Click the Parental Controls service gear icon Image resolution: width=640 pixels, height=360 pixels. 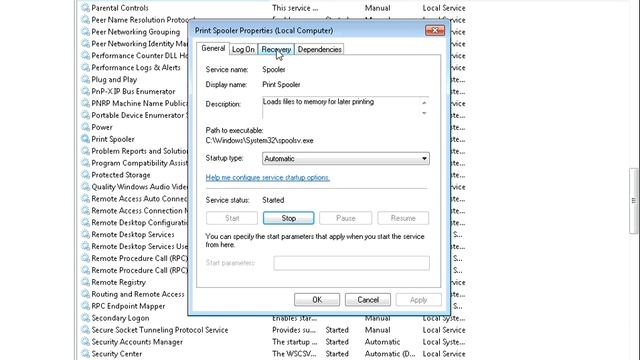coord(85,8)
